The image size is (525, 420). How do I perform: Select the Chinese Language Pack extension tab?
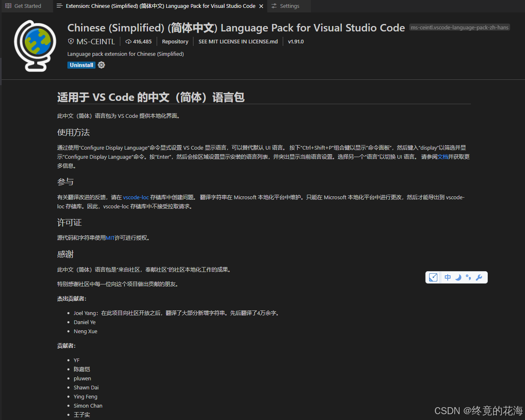coord(160,6)
